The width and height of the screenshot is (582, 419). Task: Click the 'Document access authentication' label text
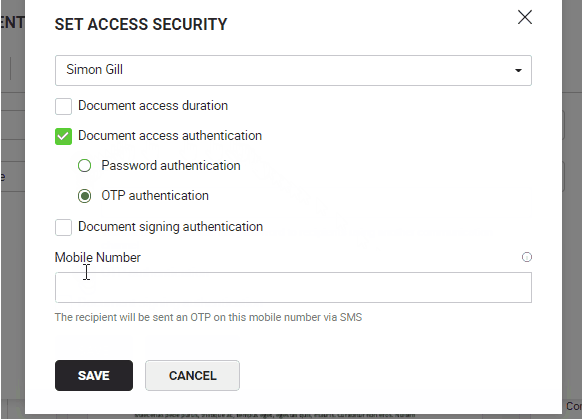point(170,136)
